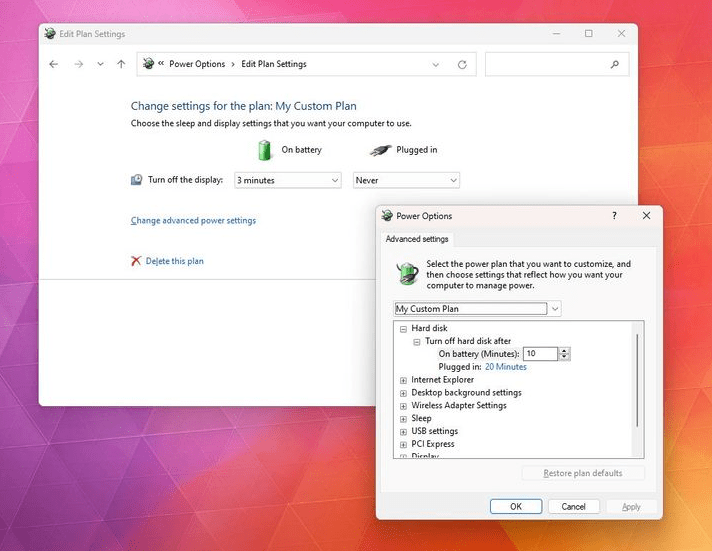Refresh the Edit Plan Settings page
Viewport: 712px width, 551px height.
(462, 65)
